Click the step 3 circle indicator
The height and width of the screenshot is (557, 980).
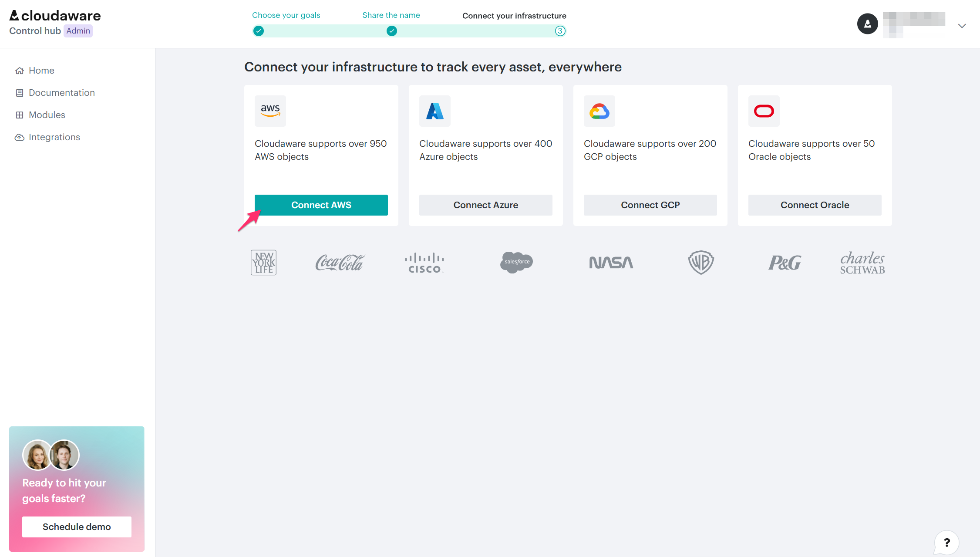pyautogui.click(x=560, y=31)
